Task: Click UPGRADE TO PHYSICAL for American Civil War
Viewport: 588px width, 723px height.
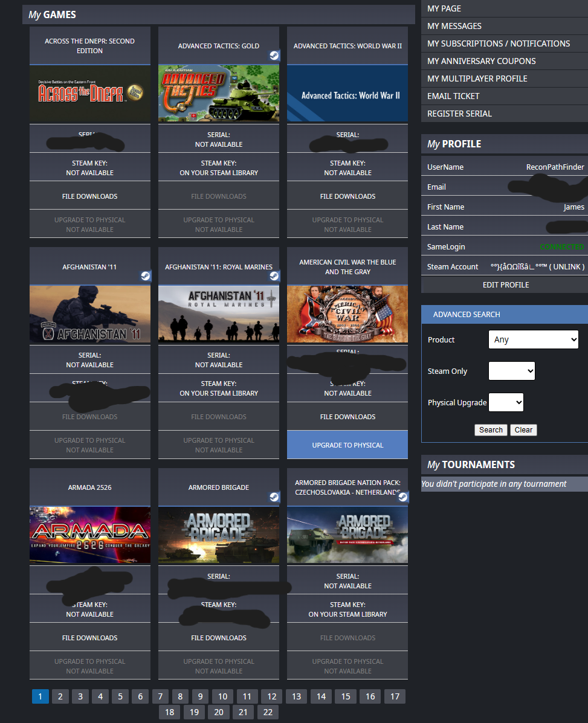Action: [347, 445]
